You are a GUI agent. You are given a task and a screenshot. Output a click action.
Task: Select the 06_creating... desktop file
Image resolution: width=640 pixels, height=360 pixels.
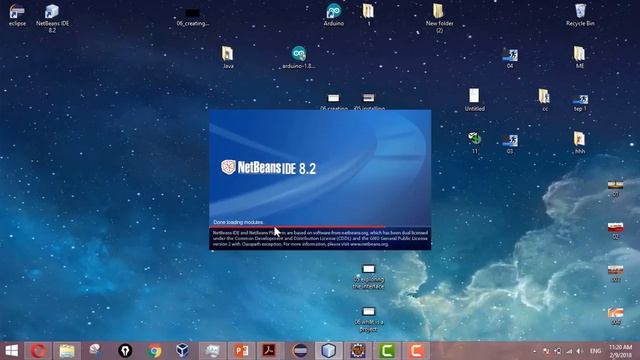pyautogui.click(x=193, y=17)
